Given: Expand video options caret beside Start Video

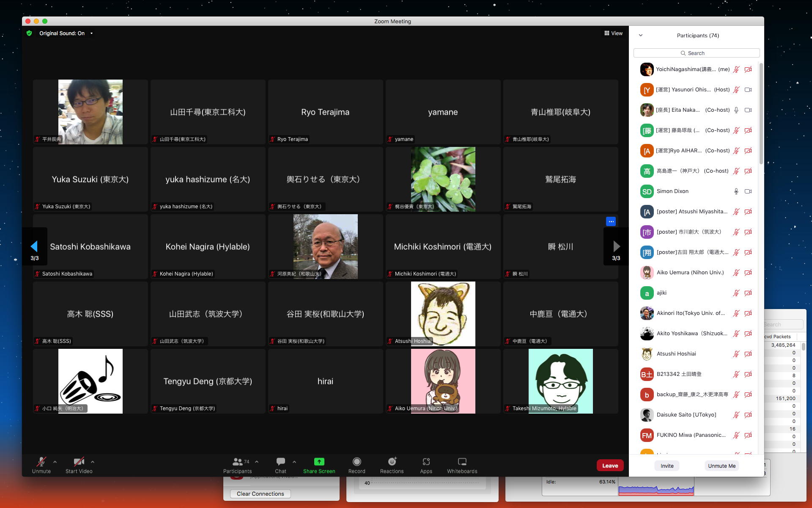Looking at the screenshot, I should pyautogui.click(x=93, y=462).
